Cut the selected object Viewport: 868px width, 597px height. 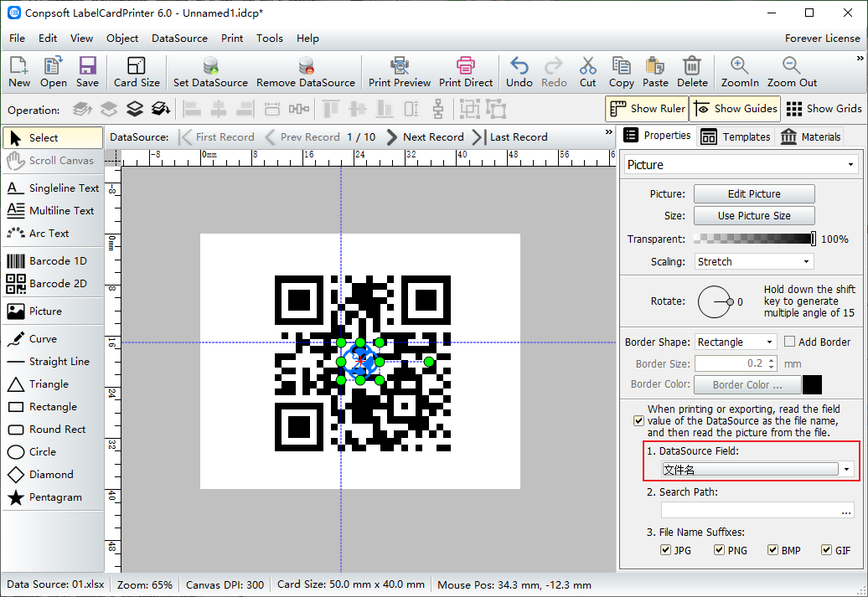tap(587, 72)
